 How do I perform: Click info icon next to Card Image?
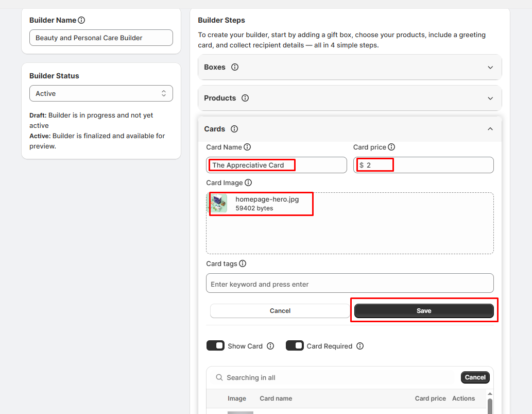[248, 183]
